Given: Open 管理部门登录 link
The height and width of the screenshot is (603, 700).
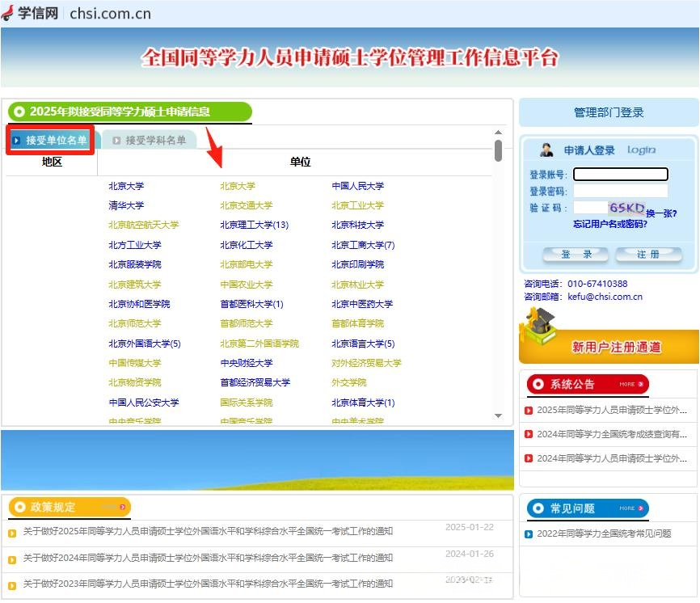Looking at the screenshot, I should (x=609, y=112).
